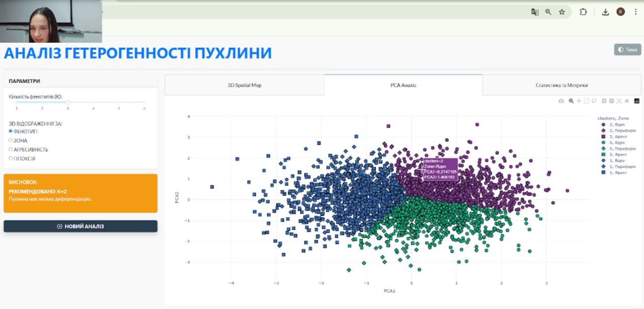Click the plot Zoom Out minus icon
Viewport: 644px width, 309px height.
612,101
